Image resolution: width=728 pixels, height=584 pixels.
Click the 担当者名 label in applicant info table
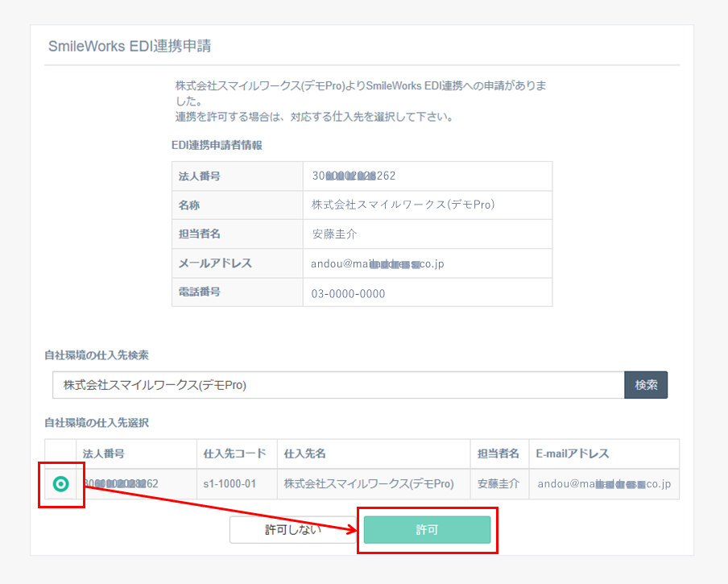coord(200,234)
